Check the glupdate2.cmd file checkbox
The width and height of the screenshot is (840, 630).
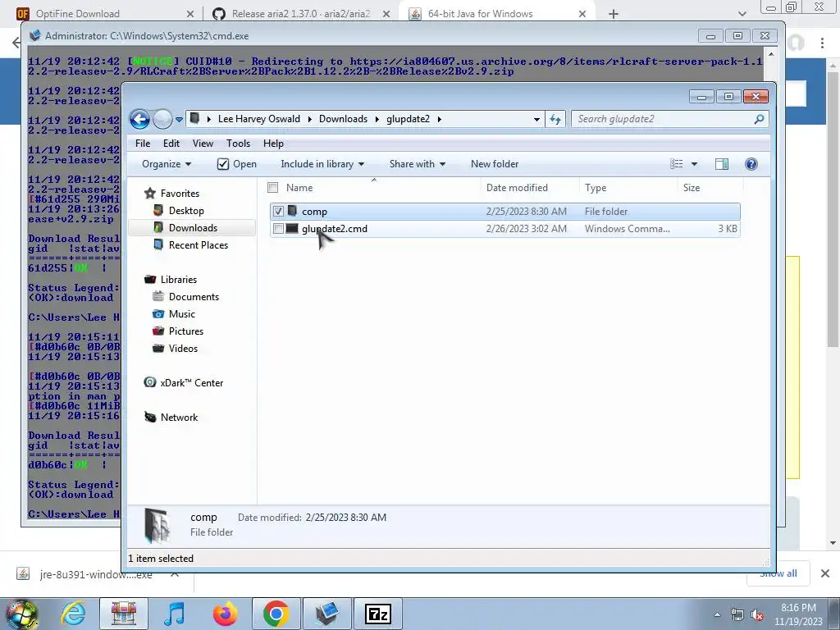278,229
